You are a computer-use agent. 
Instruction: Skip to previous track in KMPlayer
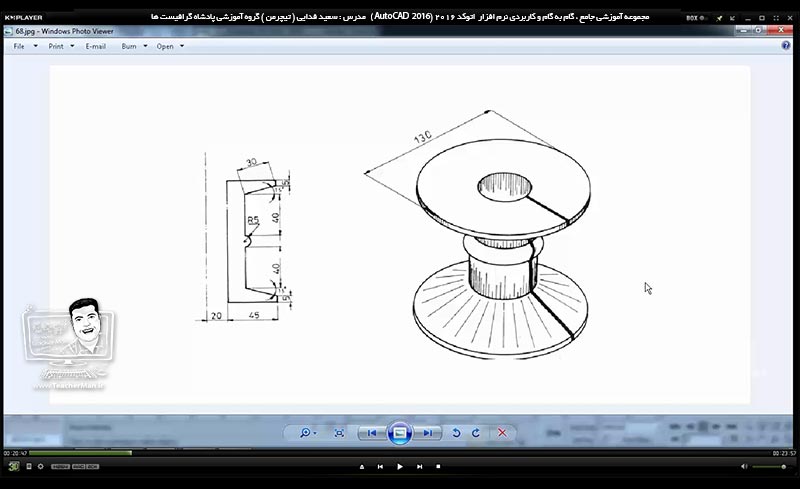coord(380,467)
